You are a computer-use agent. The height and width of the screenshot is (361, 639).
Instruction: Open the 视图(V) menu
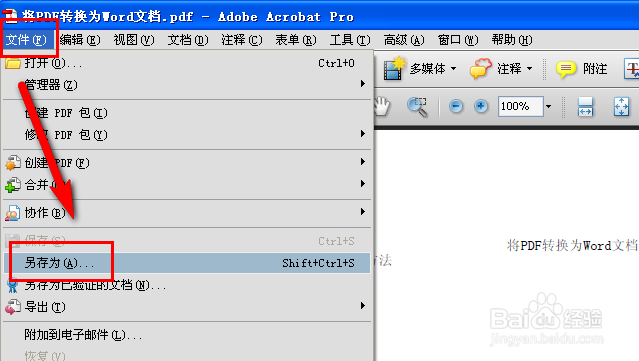(x=134, y=40)
